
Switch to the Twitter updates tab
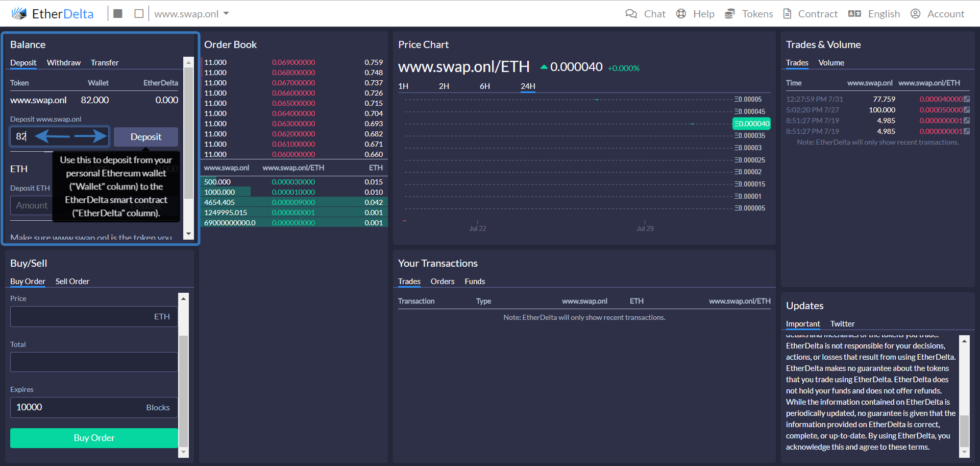click(x=842, y=324)
